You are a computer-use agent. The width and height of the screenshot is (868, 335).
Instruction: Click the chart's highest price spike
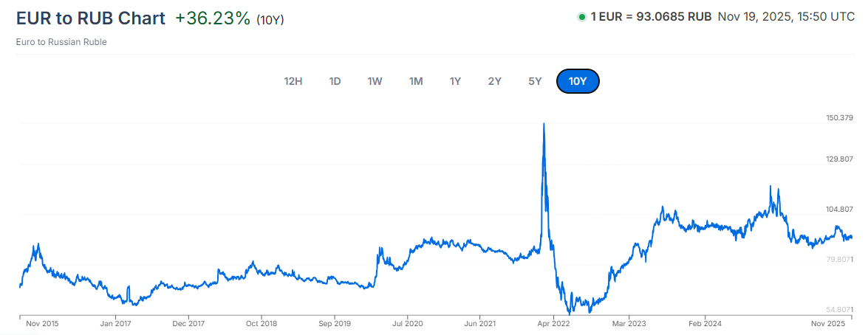[544, 125]
